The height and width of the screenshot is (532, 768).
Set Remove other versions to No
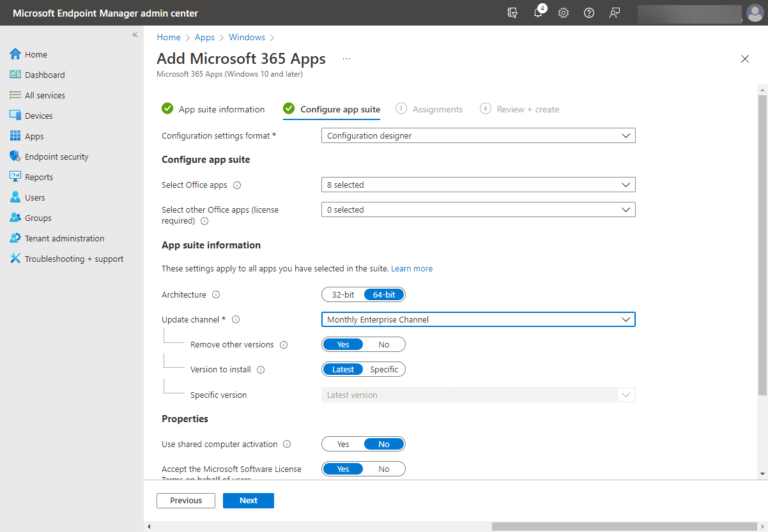383,344
